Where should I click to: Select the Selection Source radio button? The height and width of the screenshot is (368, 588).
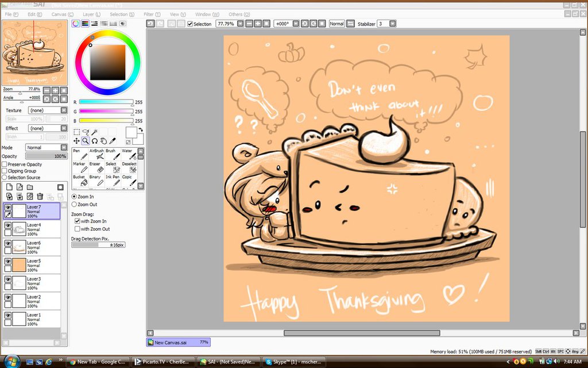[x=5, y=177]
